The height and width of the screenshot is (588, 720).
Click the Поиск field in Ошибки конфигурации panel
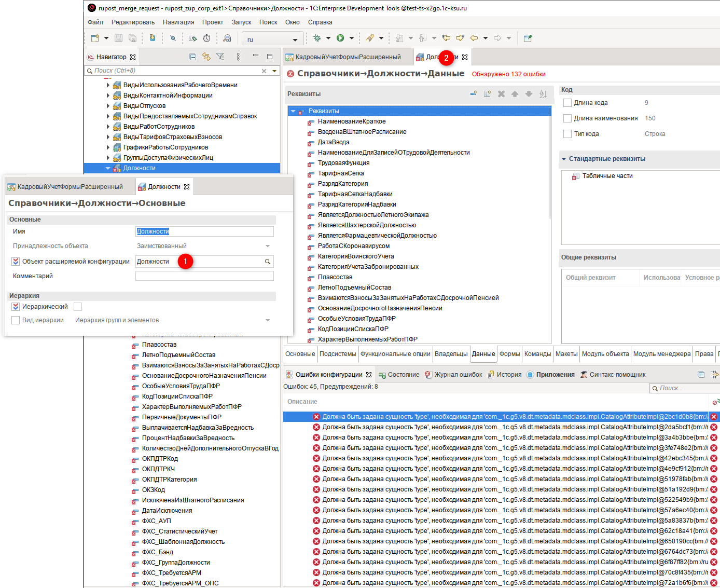point(685,388)
